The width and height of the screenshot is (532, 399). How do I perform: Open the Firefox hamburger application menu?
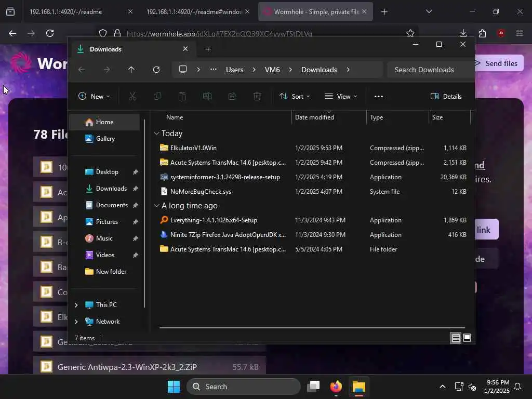(x=520, y=33)
